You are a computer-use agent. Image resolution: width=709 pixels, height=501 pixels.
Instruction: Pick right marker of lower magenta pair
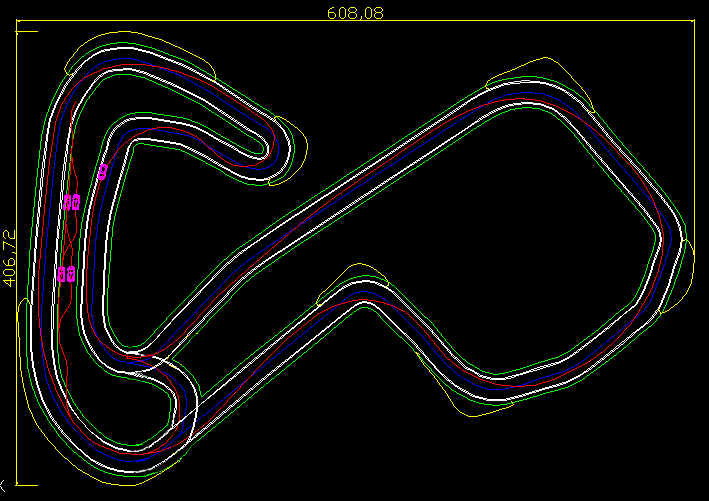coord(71,273)
